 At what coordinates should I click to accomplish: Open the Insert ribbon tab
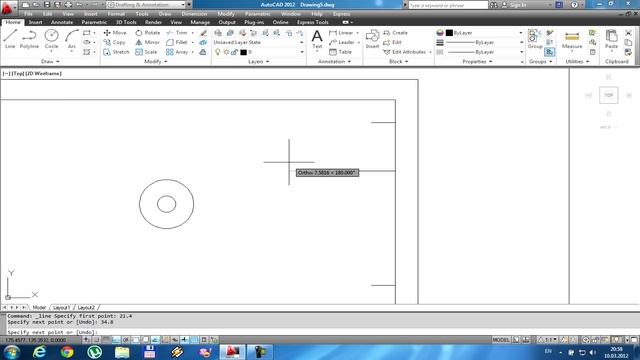(36, 22)
